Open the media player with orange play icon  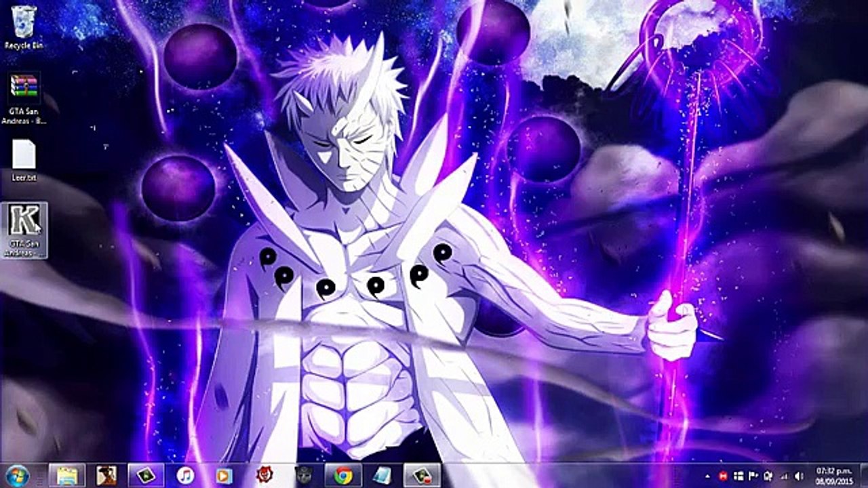pyautogui.click(x=224, y=476)
